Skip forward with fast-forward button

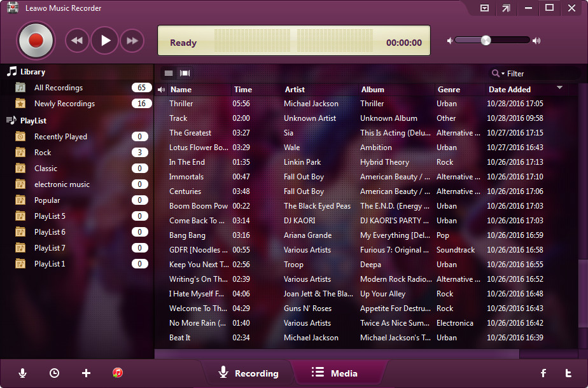point(132,41)
